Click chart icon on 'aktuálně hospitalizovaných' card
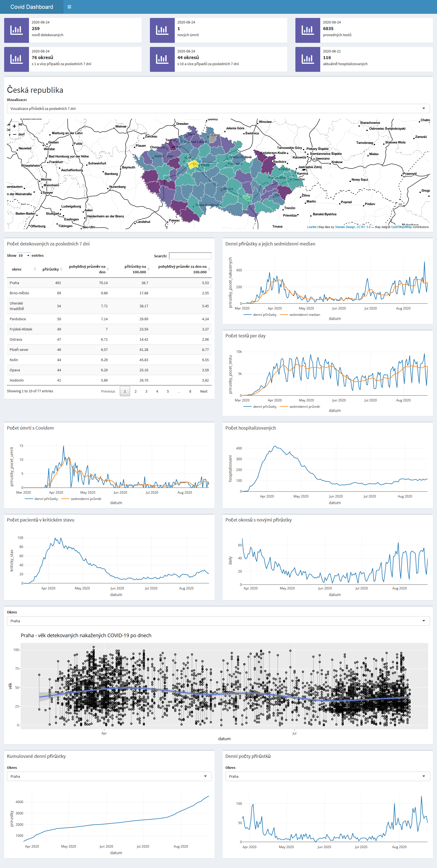The image size is (437, 868). coord(308,59)
